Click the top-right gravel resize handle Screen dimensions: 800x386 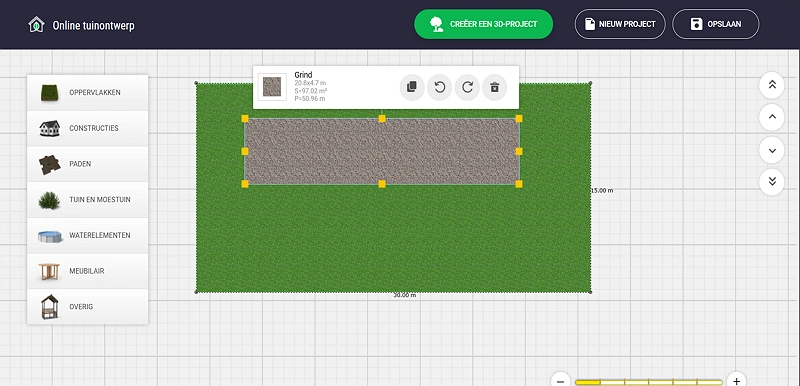(519, 118)
